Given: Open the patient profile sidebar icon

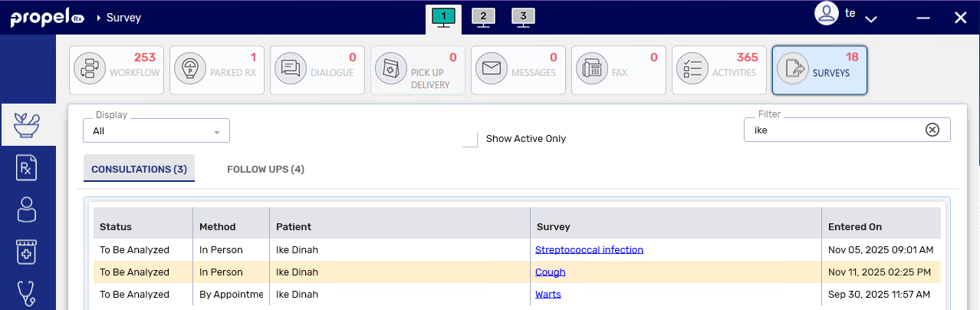Looking at the screenshot, I should [27, 209].
